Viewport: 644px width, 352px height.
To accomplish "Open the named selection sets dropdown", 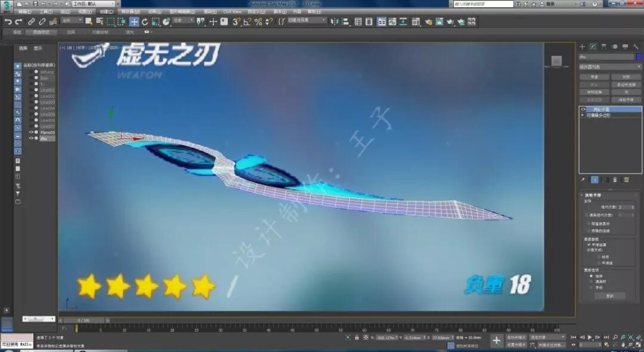I will pyautogui.click(x=306, y=20).
